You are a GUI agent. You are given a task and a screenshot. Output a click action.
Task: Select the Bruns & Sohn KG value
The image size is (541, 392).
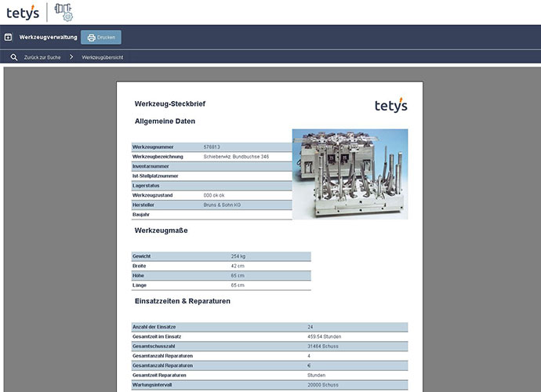[x=222, y=205]
